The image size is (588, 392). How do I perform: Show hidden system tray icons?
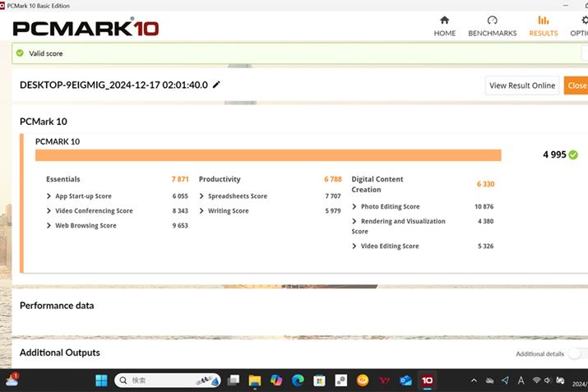474,380
